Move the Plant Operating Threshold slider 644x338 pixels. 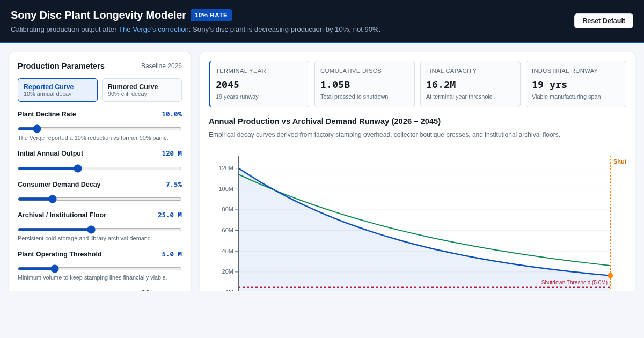(100, 269)
